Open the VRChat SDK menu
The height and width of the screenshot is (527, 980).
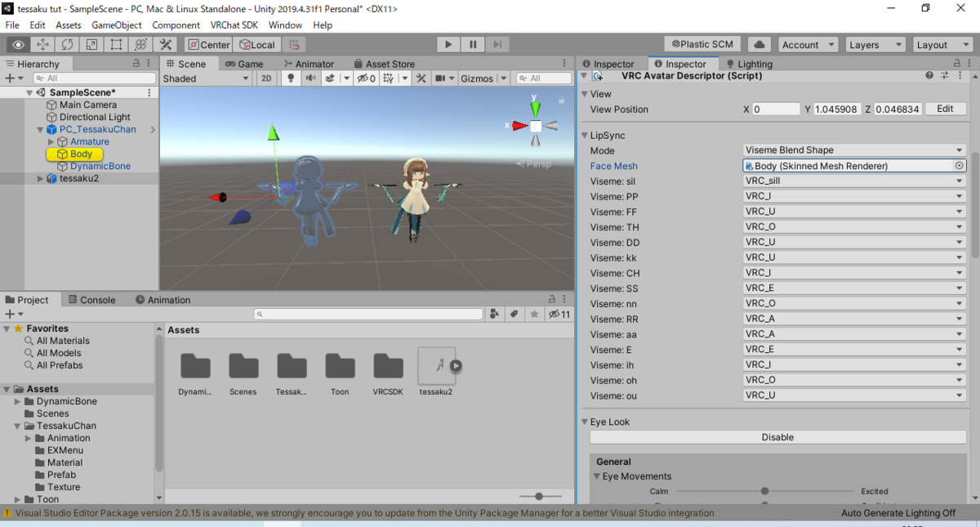234,25
